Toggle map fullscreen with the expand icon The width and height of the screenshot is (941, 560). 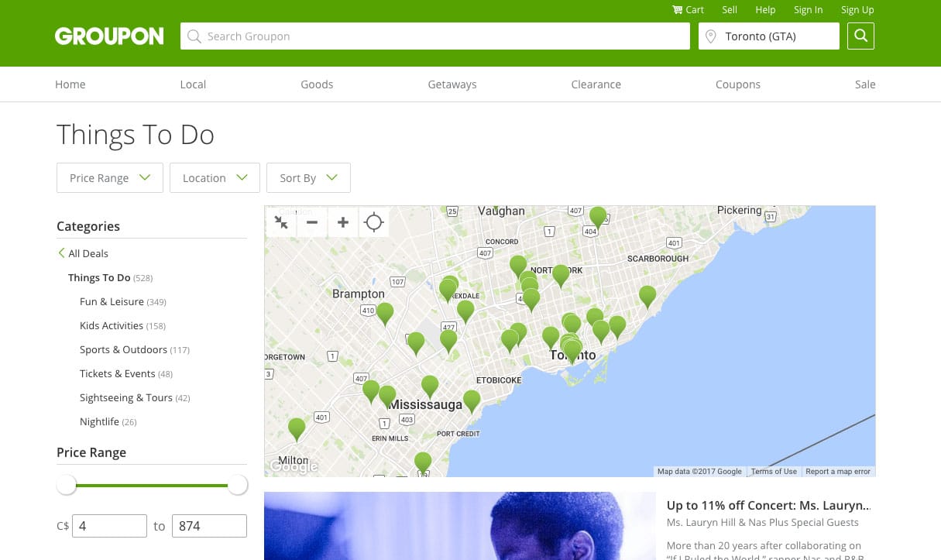click(x=280, y=222)
